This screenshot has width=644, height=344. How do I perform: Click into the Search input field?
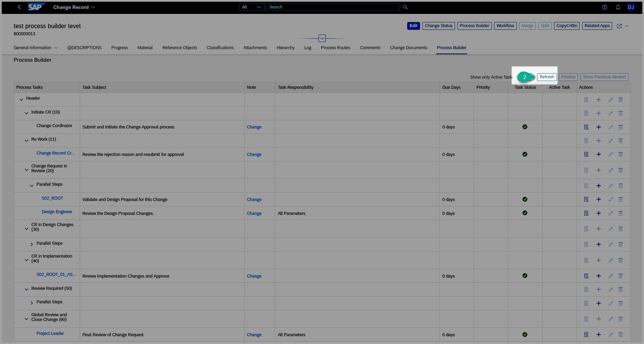(x=332, y=7)
